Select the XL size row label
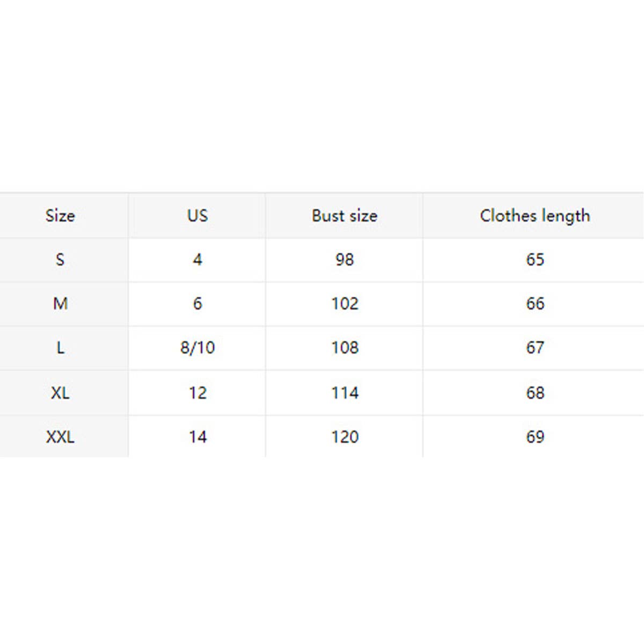Viewport: 644px width, 644px height. click(60, 393)
